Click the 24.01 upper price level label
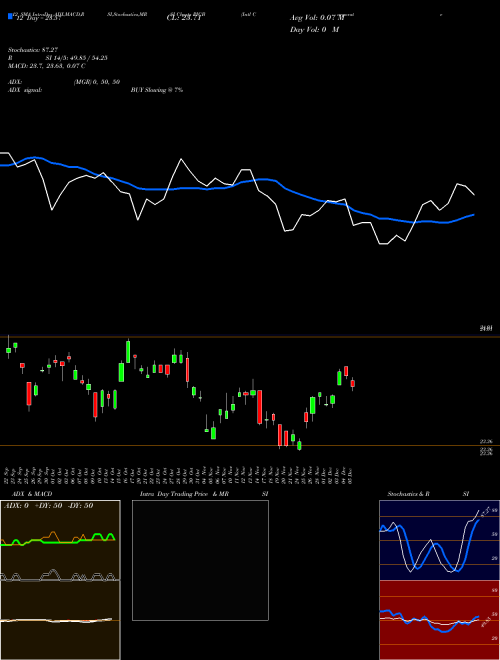 point(486,328)
